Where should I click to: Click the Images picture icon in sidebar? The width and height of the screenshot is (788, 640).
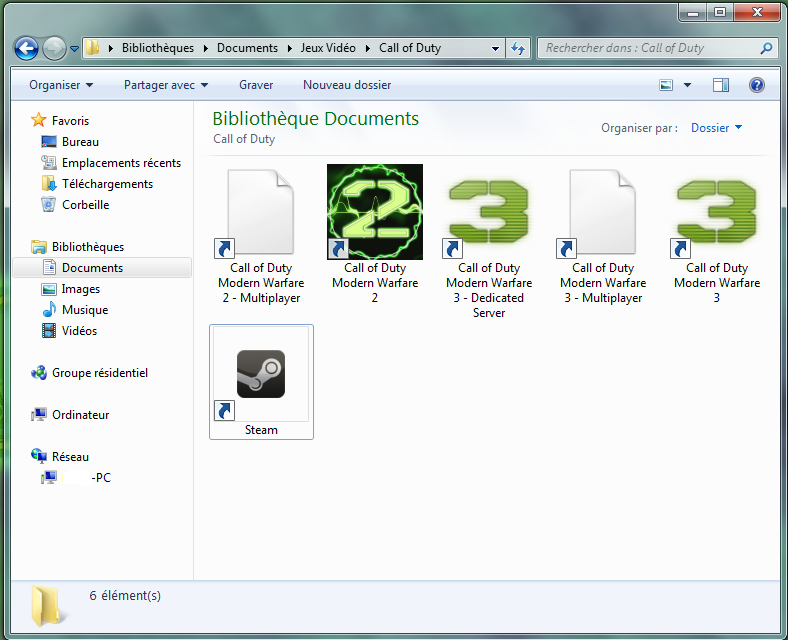[x=49, y=289]
